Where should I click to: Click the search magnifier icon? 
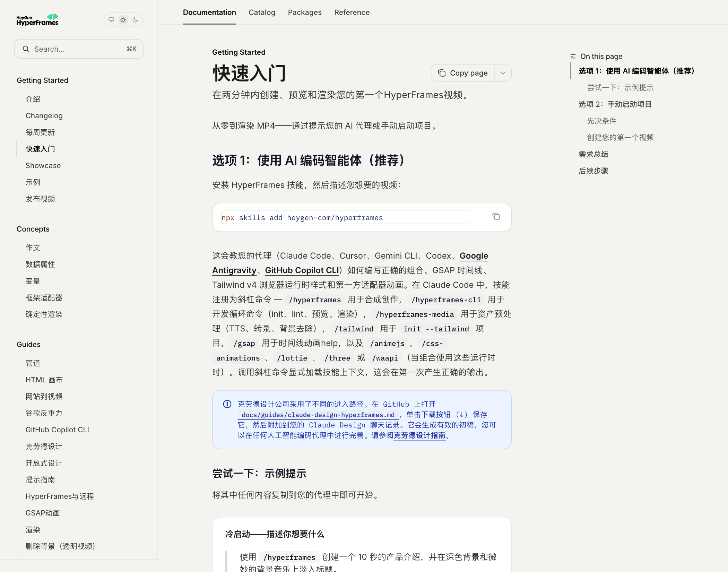(x=26, y=49)
